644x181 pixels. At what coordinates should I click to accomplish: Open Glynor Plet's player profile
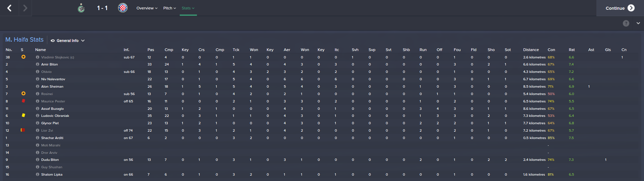tap(50, 123)
